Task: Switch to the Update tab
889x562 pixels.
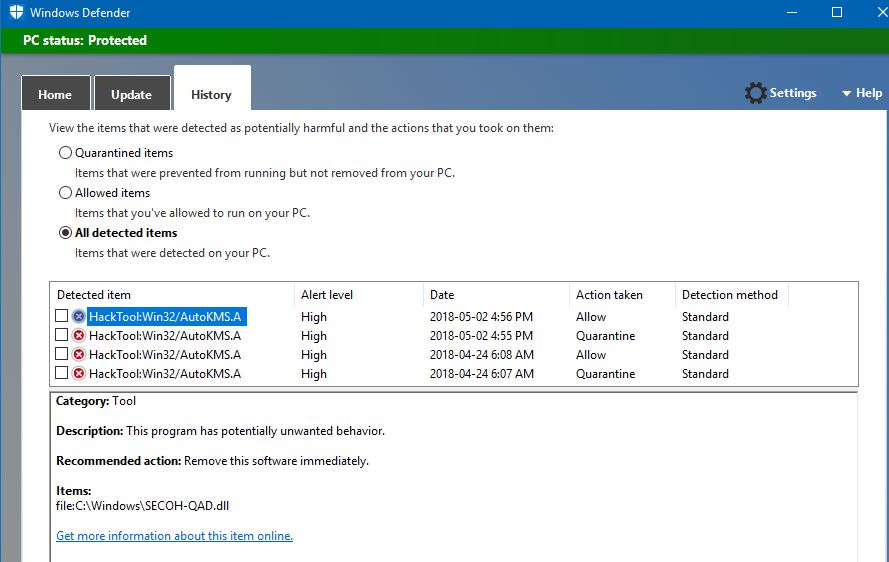Action: pos(132,94)
